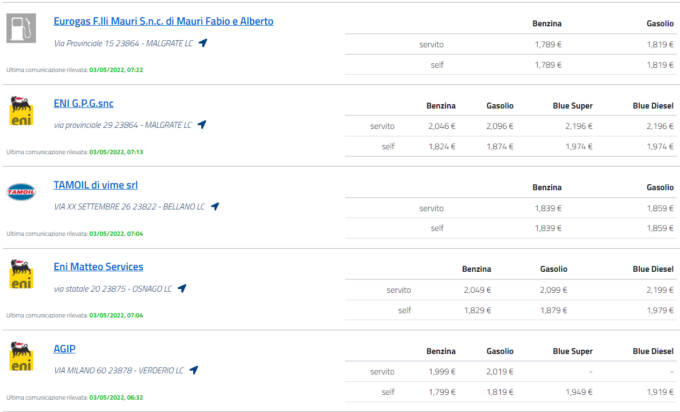Click navigation arrow beside Osnago address
The image size is (680, 412).
(182, 289)
